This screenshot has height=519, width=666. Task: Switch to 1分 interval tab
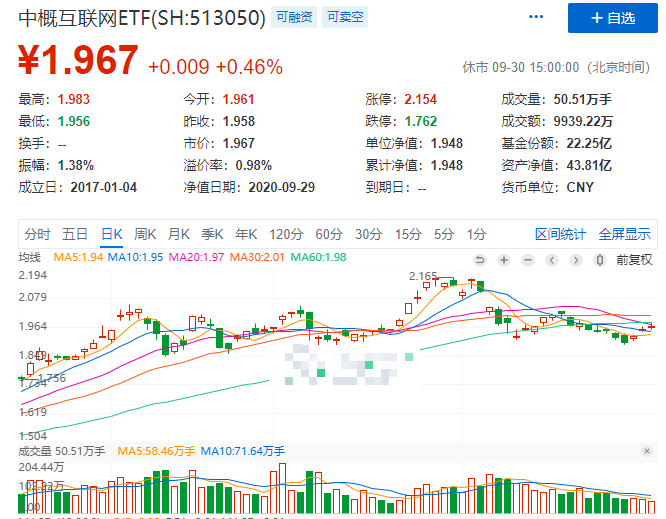coord(476,234)
